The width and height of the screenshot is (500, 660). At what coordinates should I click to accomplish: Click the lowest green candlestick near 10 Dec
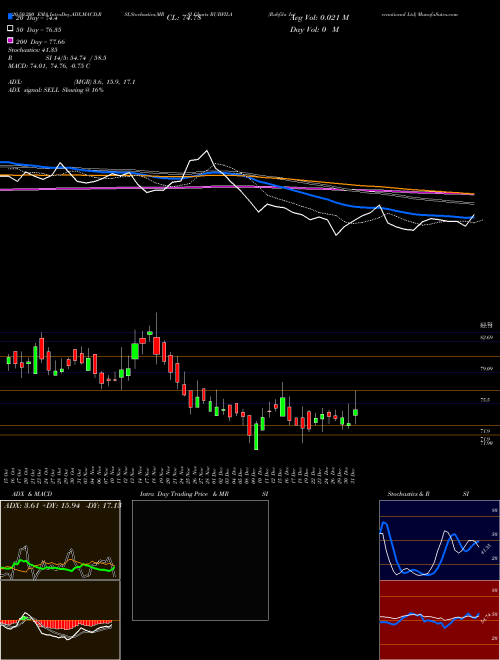coord(256,436)
